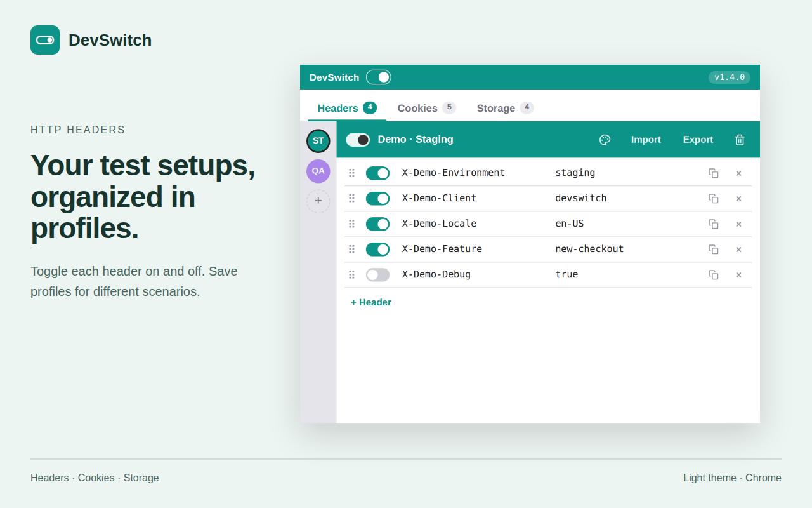
Task: Add a new profile with the plus icon
Action: pos(318,201)
